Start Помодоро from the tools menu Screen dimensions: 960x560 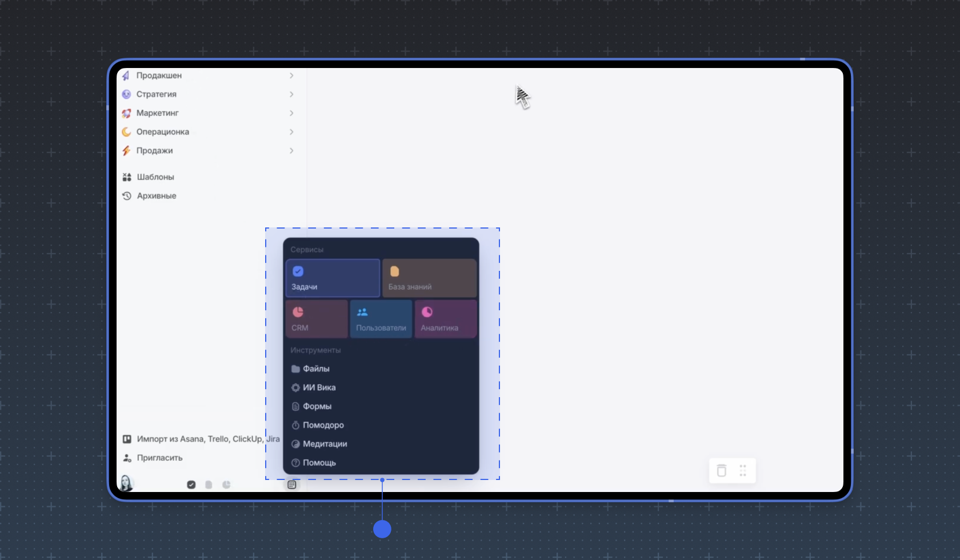[x=323, y=425]
